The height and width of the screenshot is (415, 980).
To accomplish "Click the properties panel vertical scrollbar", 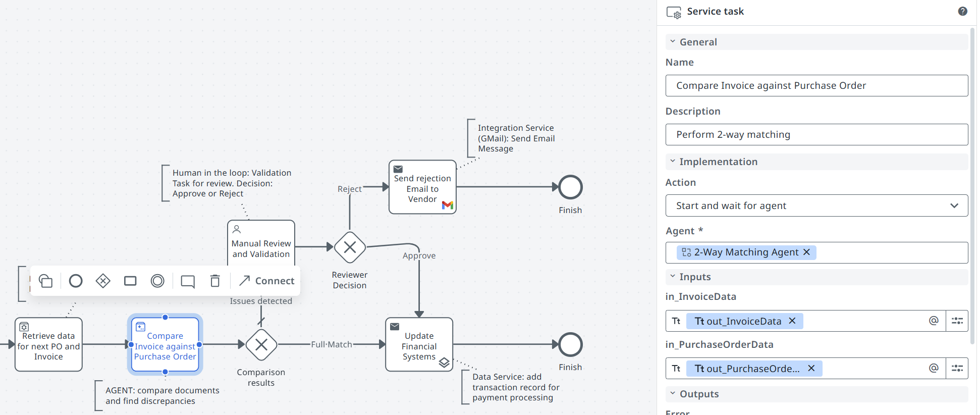I will click(972, 187).
